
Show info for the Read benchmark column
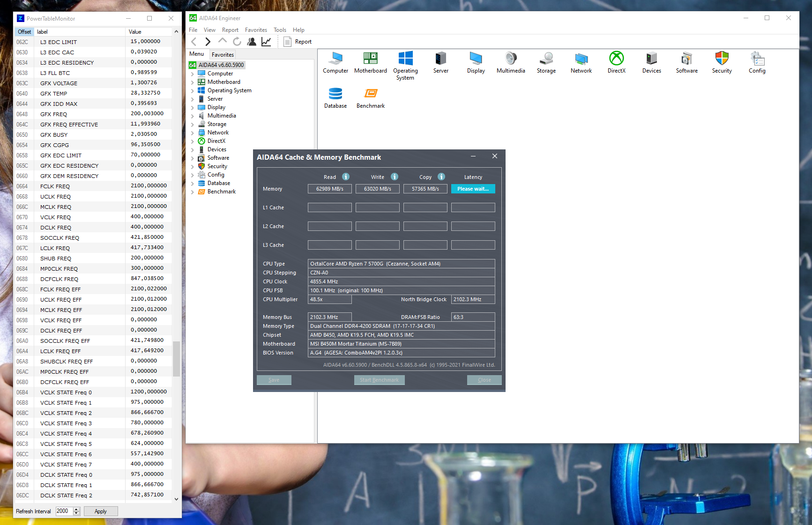(346, 177)
